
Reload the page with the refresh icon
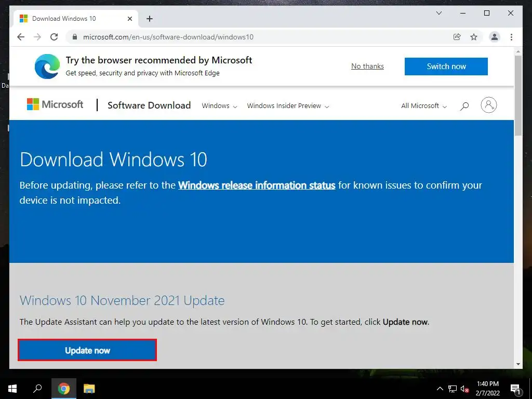tap(54, 37)
